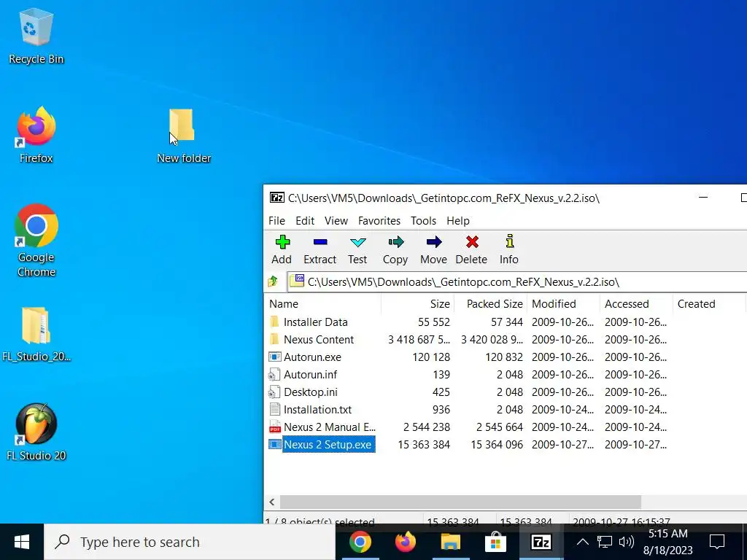
Task: Select the Desktop.ini file row
Action: [468, 392]
